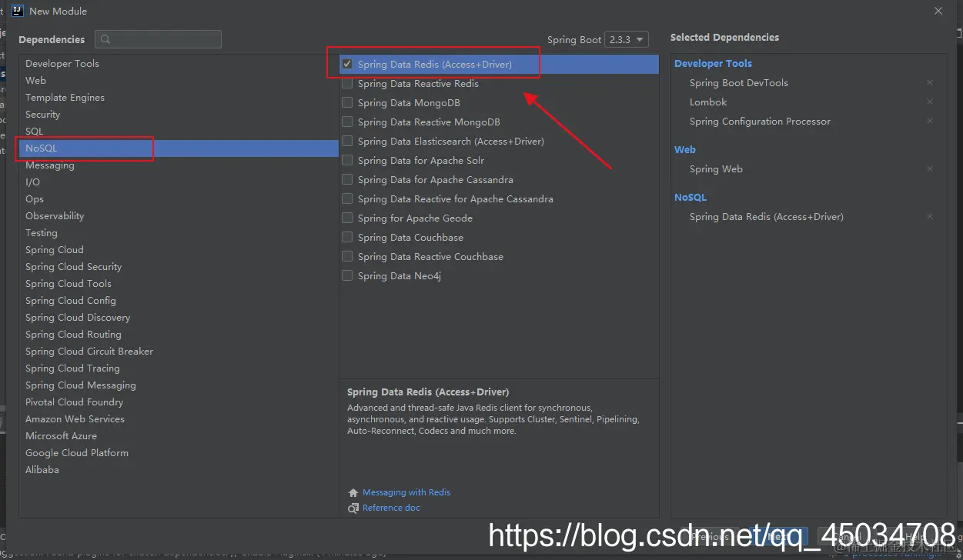This screenshot has height=560, width=963.
Task: Click the Reference doc icon
Action: pyautogui.click(x=353, y=508)
